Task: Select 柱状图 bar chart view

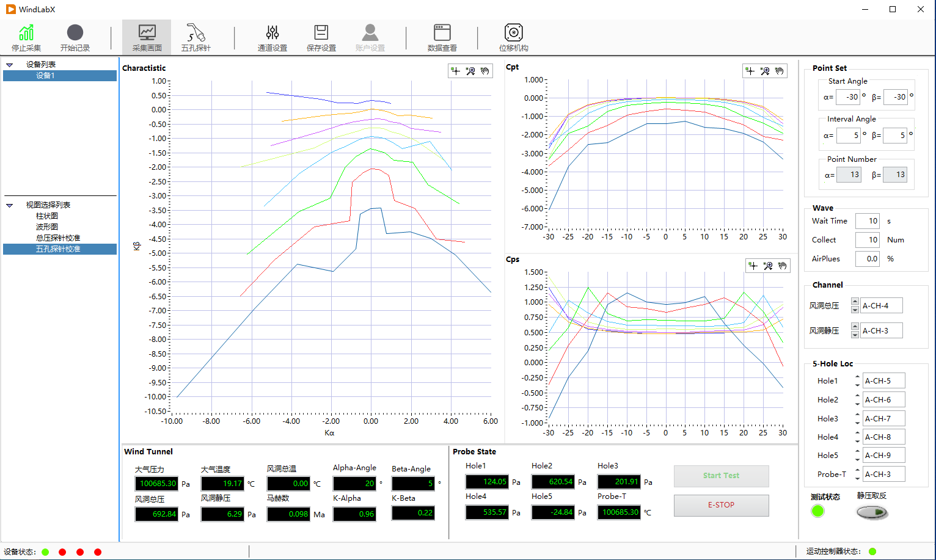Action: tap(47, 216)
